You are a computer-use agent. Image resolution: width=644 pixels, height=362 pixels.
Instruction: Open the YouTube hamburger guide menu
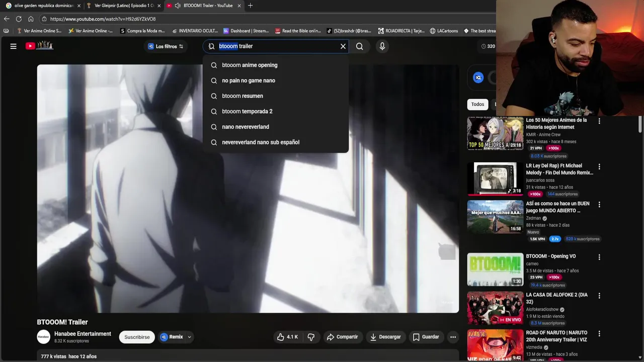click(x=14, y=46)
